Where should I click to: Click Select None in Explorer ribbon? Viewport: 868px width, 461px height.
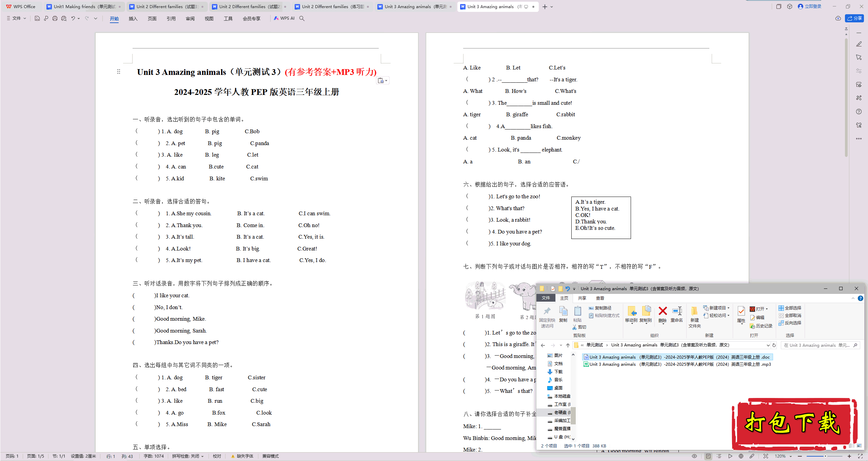790,316
